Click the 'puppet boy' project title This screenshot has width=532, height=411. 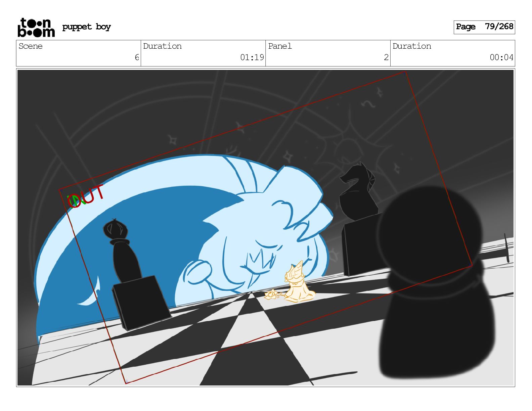(86, 27)
